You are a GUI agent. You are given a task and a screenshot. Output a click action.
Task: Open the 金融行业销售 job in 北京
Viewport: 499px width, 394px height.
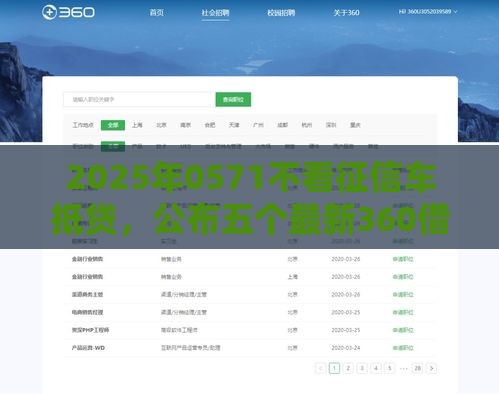coord(87,259)
